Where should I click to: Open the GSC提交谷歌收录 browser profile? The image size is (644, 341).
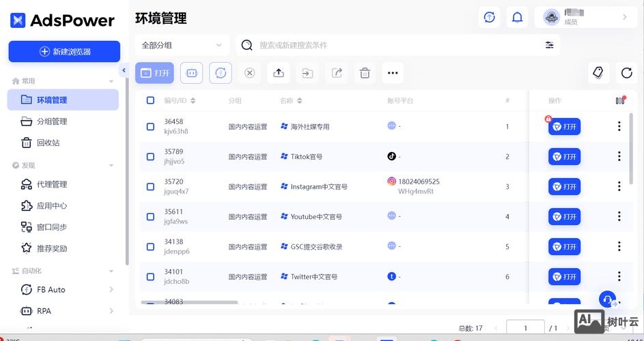click(564, 247)
